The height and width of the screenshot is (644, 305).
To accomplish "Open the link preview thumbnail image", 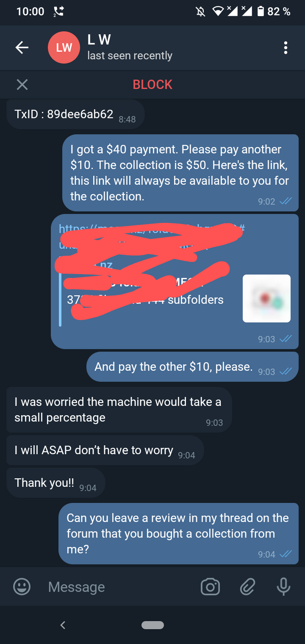I will pos(266,298).
